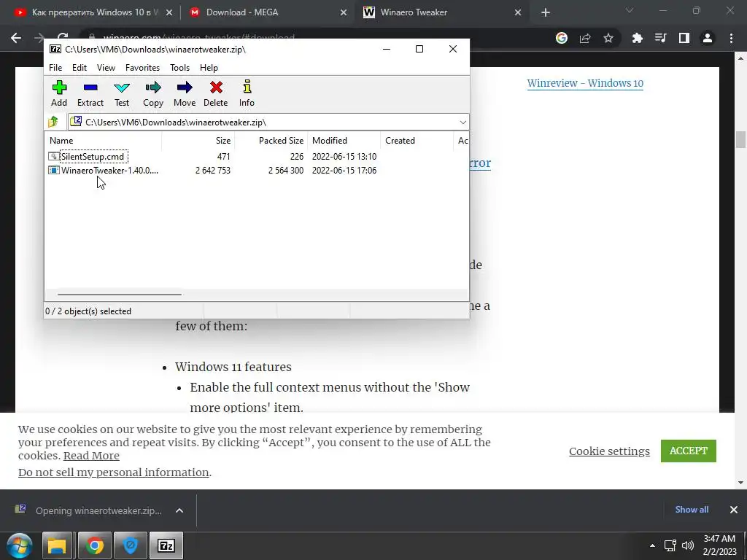The image size is (747, 560).
Task: Close the YouTube tab
Action: coord(169,13)
